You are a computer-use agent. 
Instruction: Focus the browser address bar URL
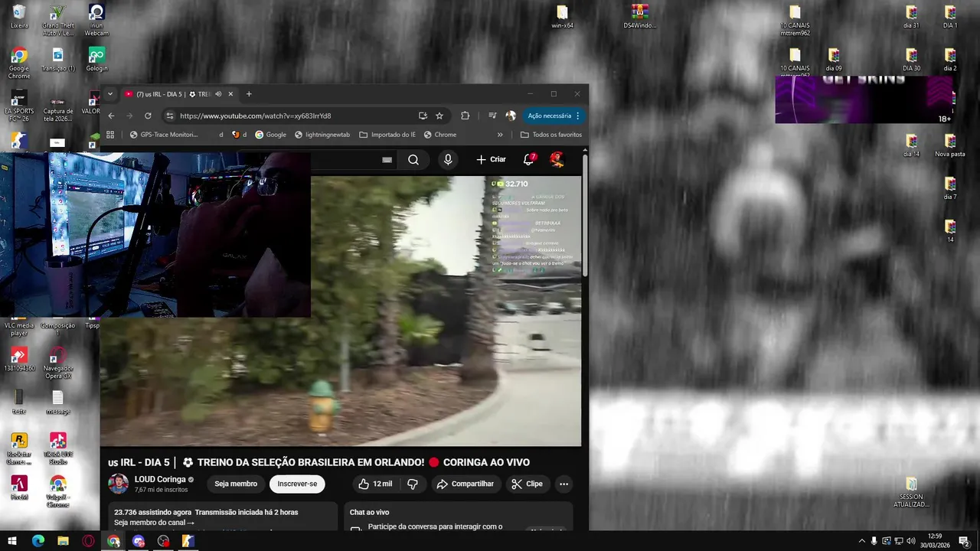click(255, 116)
